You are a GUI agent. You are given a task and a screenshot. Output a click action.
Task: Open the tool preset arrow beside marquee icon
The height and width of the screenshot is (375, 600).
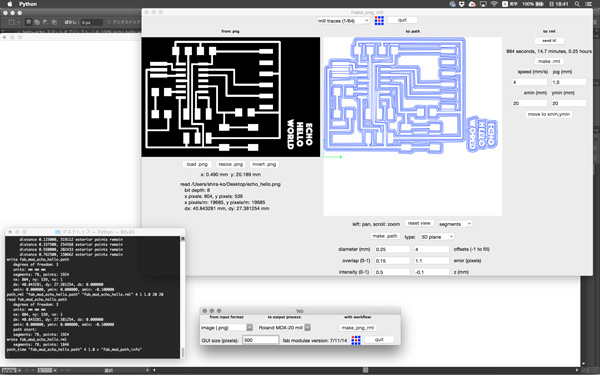click(x=18, y=22)
